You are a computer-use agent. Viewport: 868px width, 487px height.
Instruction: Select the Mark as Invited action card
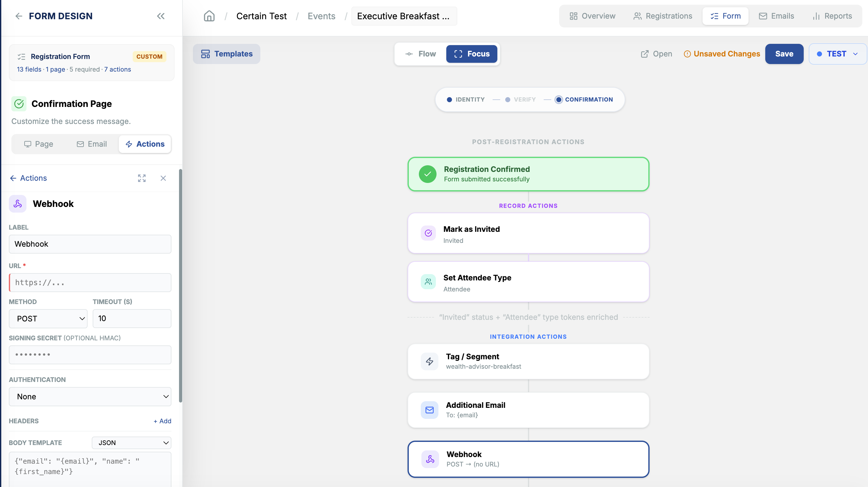click(x=528, y=233)
